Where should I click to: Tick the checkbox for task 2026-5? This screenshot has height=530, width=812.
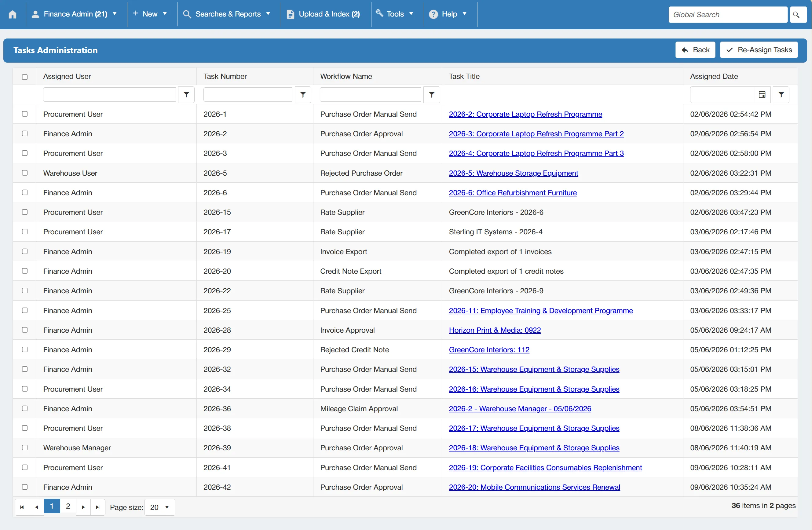[x=24, y=173]
